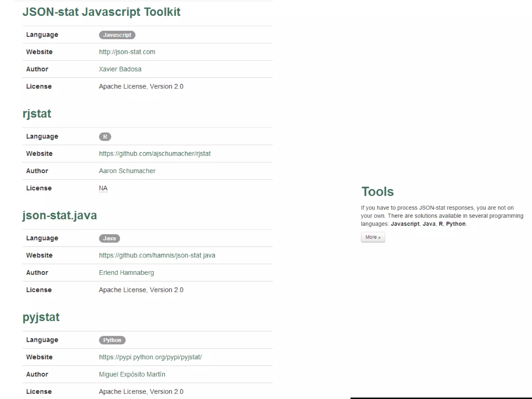Visit the pyjstat PyPI page link
This screenshot has width=532, height=399.
[150, 357]
